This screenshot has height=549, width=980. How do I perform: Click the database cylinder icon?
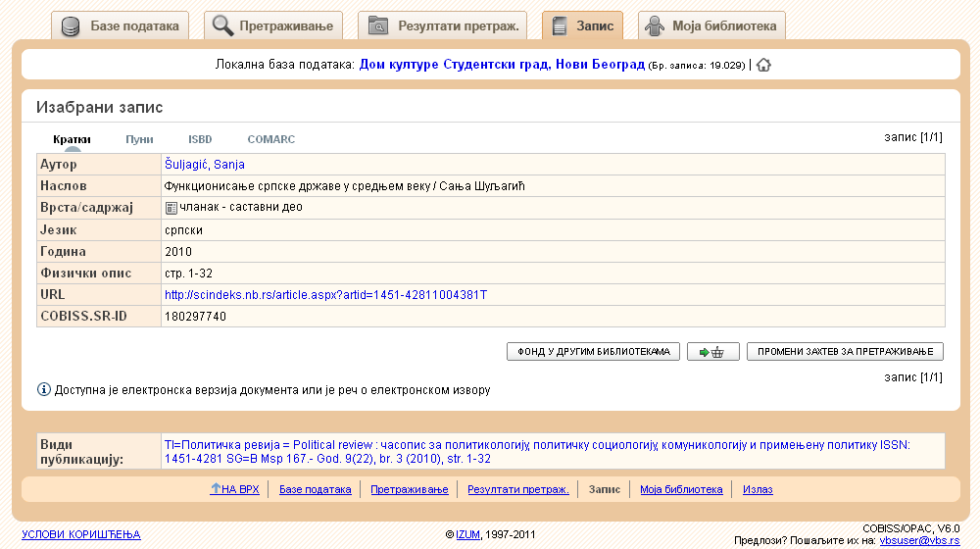click(x=70, y=26)
